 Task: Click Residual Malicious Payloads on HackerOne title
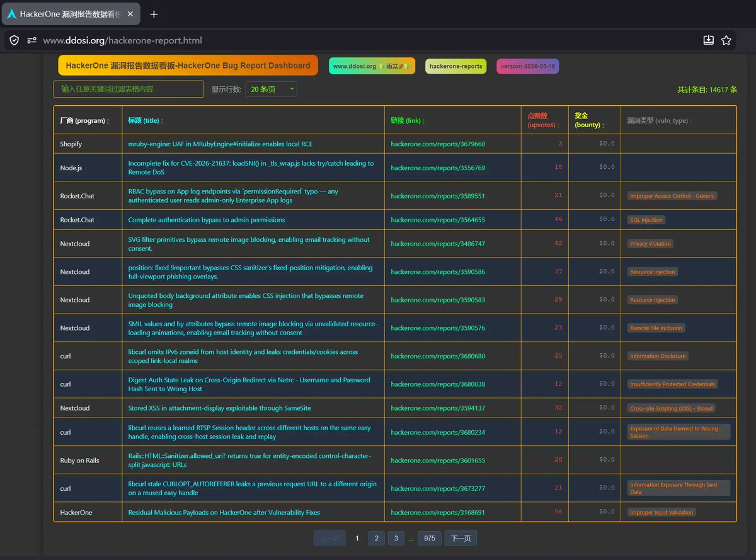point(224,513)
